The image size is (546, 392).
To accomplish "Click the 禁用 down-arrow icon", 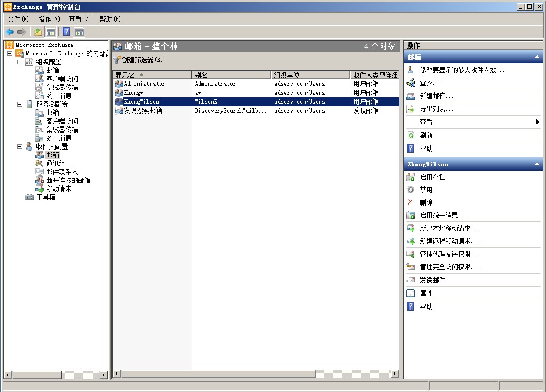I will tap(411, 190).
